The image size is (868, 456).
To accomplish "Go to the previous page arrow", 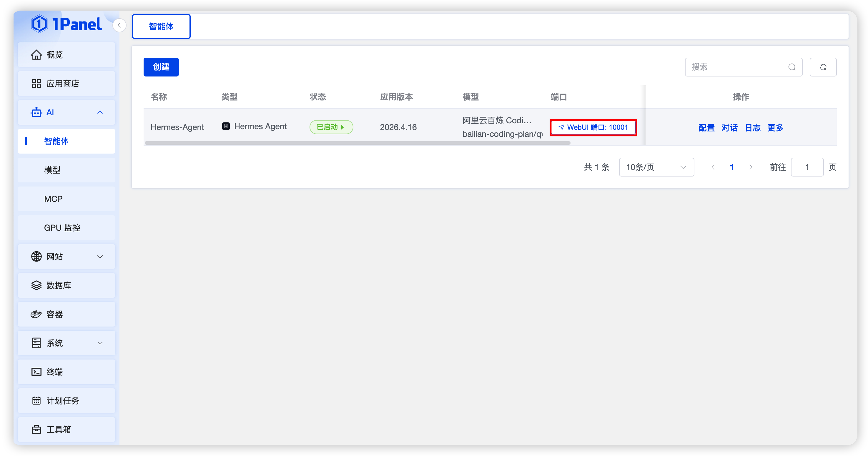I will pyautogui.click(x=713, y=167).
